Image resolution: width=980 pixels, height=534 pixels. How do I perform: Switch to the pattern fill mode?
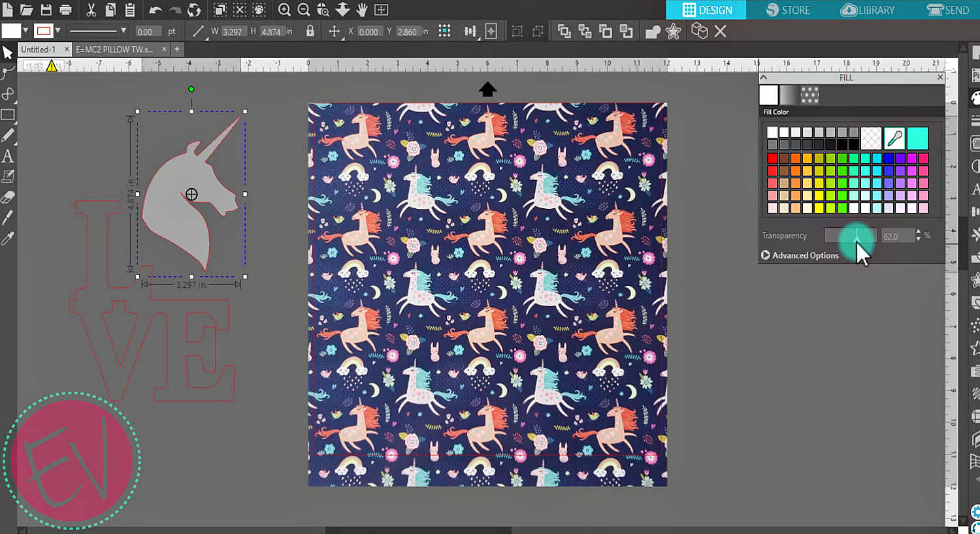tap(809, 95)
